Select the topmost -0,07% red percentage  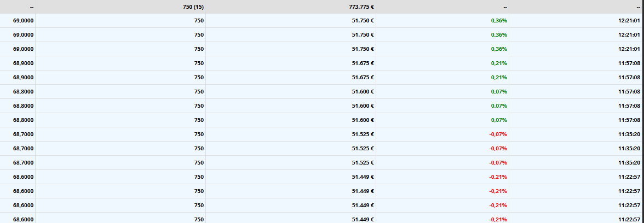442,134
